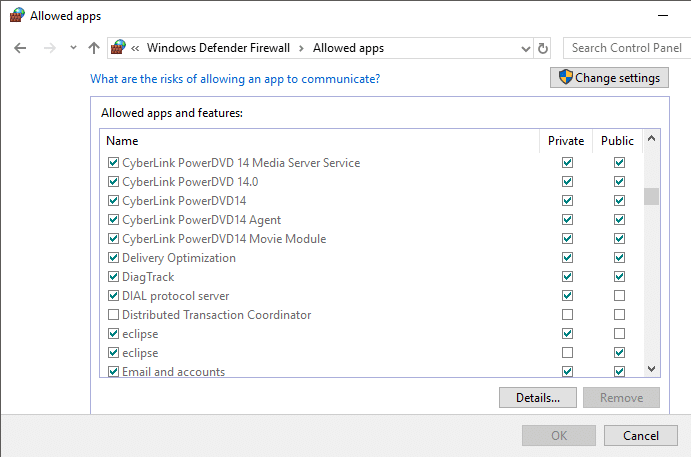Go up one folder level

point(94,48)
